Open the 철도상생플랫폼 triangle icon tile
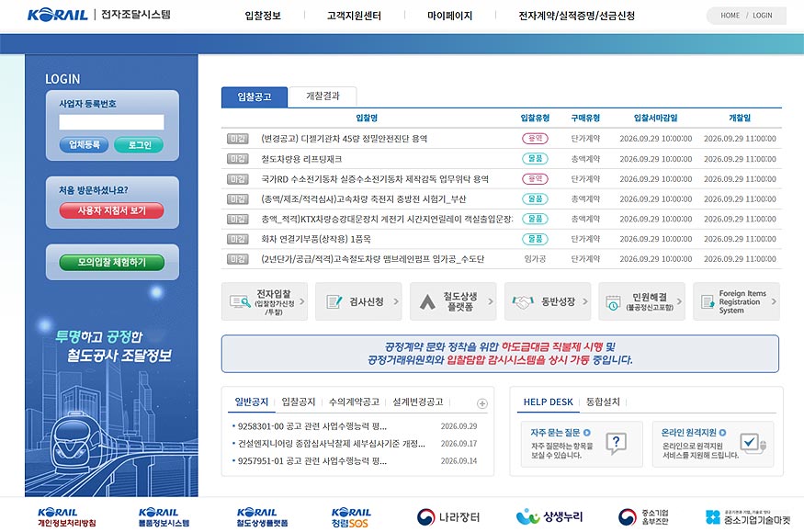 pos(453,301)
